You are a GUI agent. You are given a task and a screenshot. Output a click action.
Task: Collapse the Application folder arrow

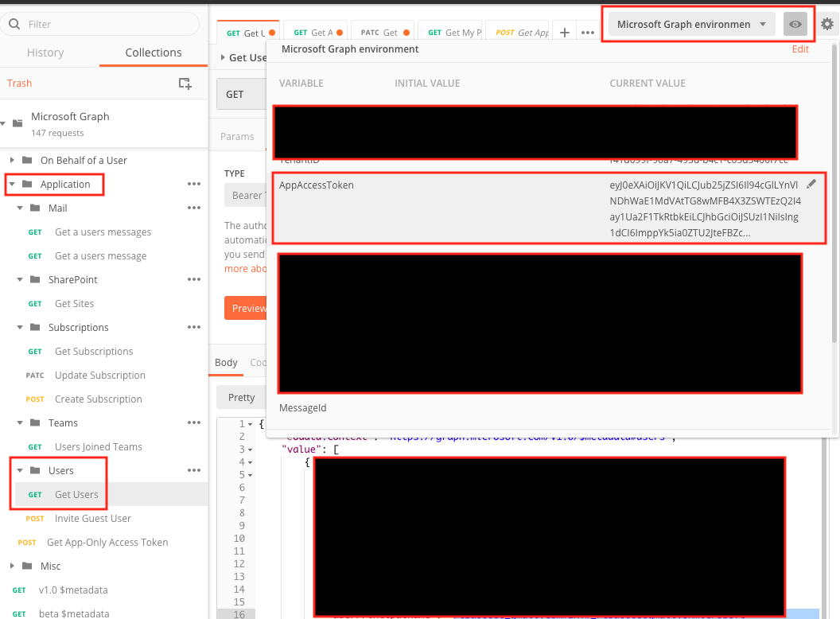click(x=12, y=184)
